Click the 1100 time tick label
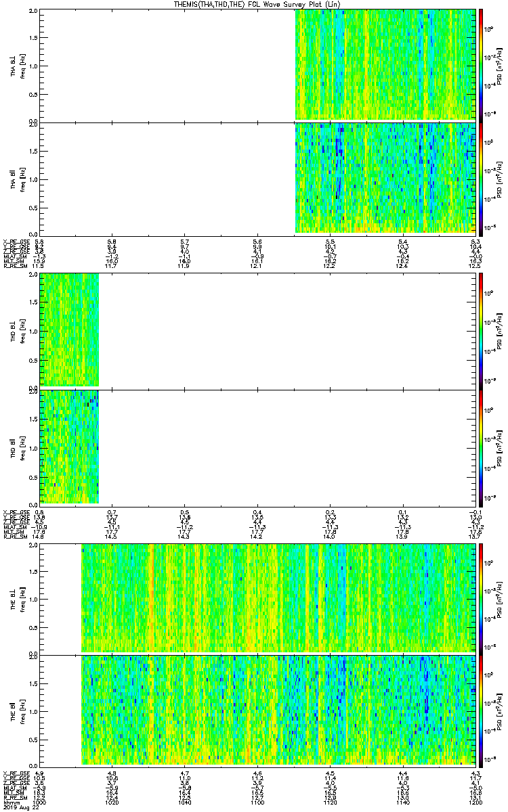508x812 pixels. [x=257, y=803]
